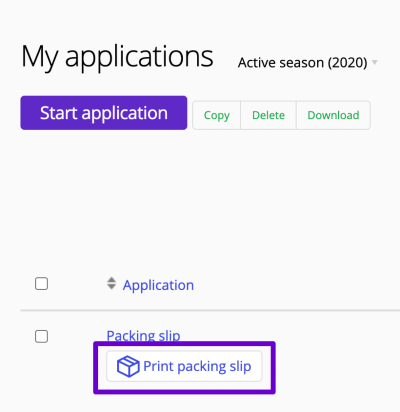Click the Print packing slip text label
The width and height of the screenshot is (400, 412).
point(197,366)
